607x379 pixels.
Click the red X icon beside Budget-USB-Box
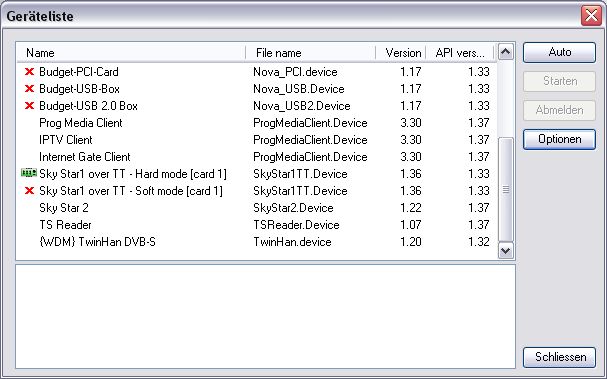click(x=29, y=89)
